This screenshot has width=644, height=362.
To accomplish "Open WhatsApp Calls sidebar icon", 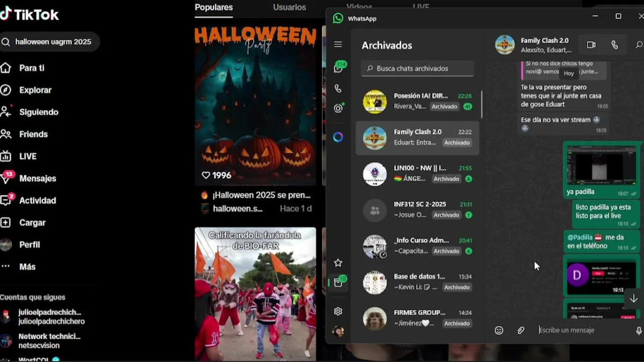I will click(338, 88).
